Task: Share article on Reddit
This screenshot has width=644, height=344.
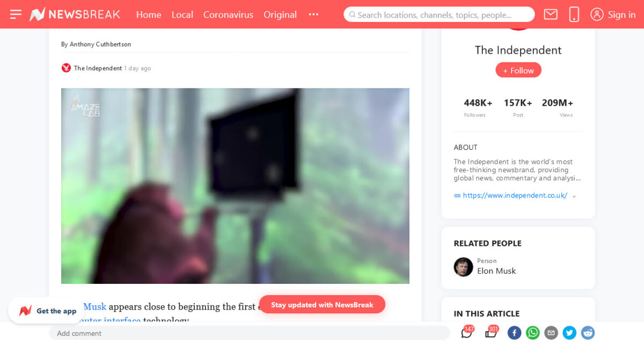Action: pyautogui.click(x=588, y=333)
